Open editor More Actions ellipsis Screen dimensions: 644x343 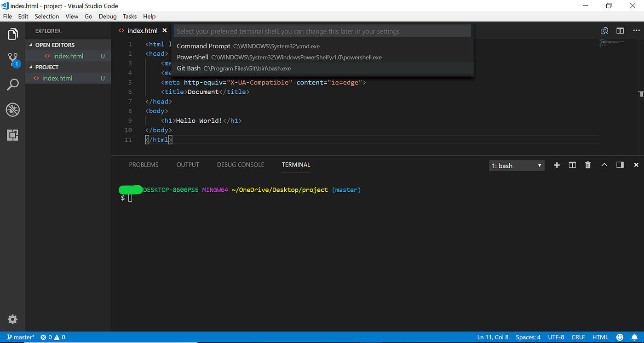(x=636, y=31)
